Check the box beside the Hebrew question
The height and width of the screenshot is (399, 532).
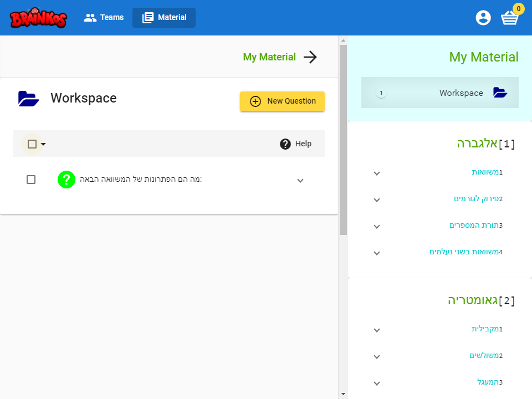[x=31, y=180]
